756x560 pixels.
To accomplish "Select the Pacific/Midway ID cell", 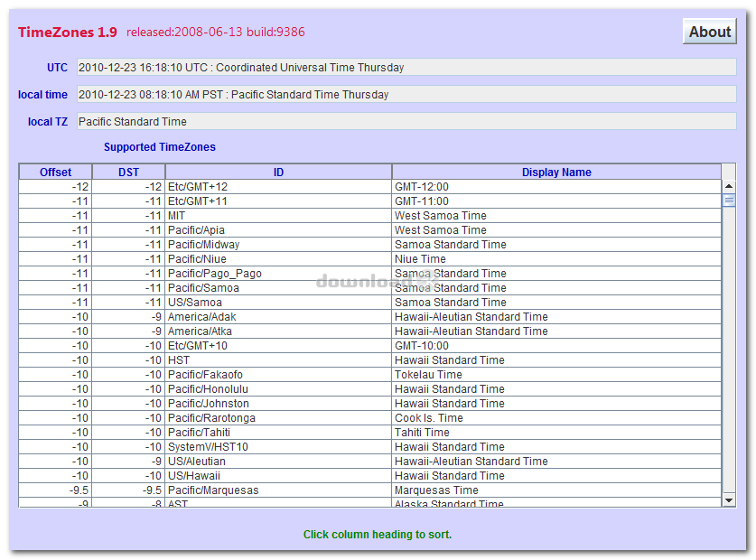I will 278,245.
